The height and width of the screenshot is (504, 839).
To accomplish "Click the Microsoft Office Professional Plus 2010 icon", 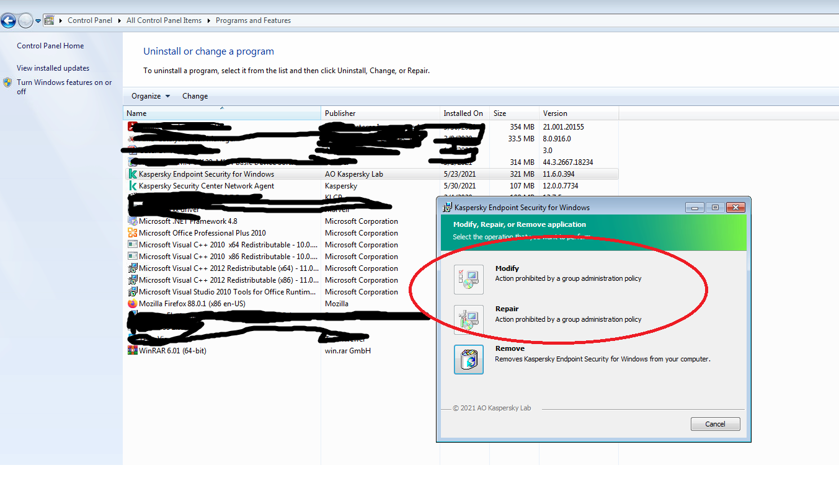I will (133, 233).
